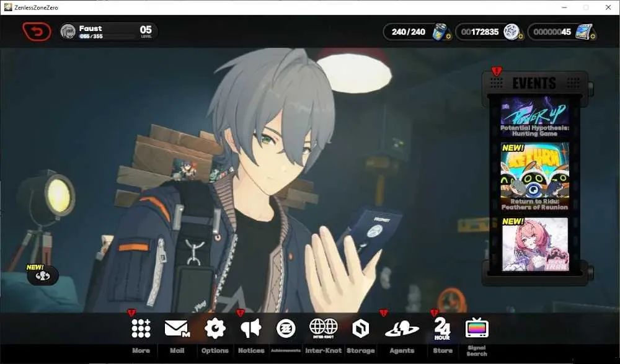
Task: Open the Inter-Knot globe icon
Action: click(x=324, y=329)
